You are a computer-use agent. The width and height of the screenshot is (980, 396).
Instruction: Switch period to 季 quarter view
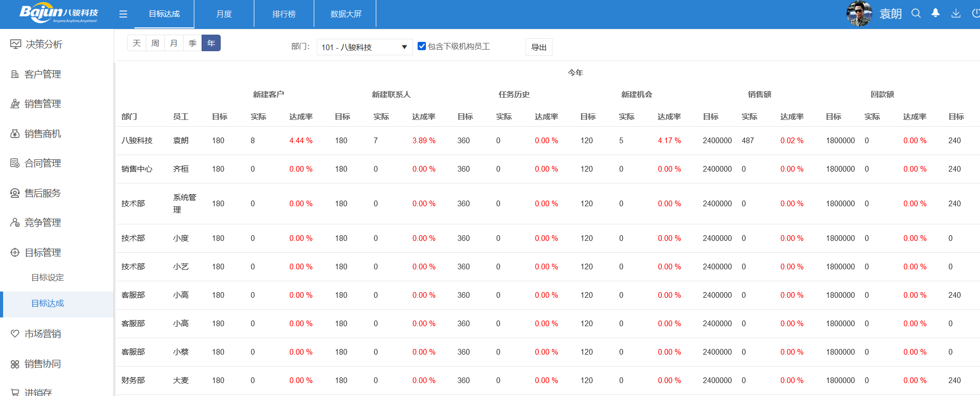(192, 43)
